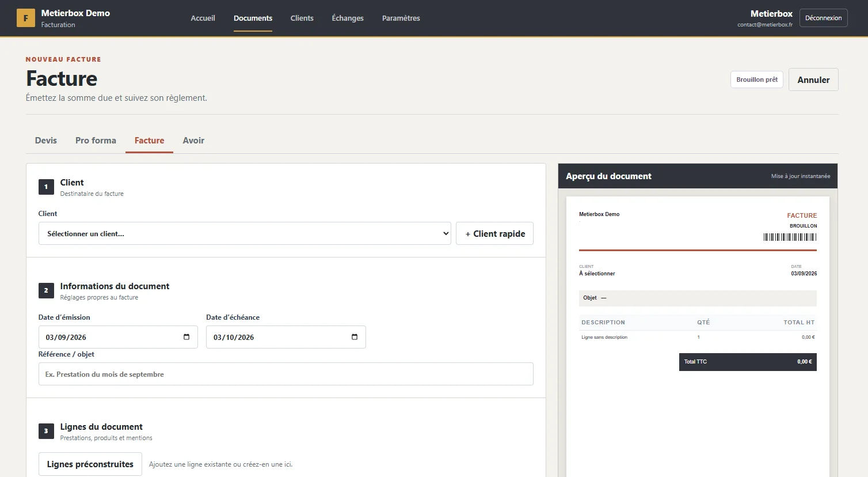Click 'Ligne sans description' in preview
Viewport: 868px width, 477px height.
coord(604,337)
